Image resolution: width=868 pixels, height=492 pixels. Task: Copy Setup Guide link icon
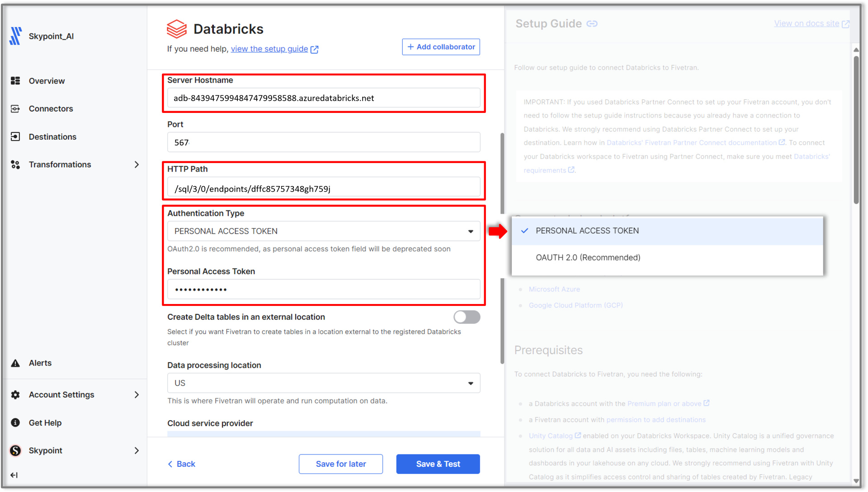tap(592, 24)
